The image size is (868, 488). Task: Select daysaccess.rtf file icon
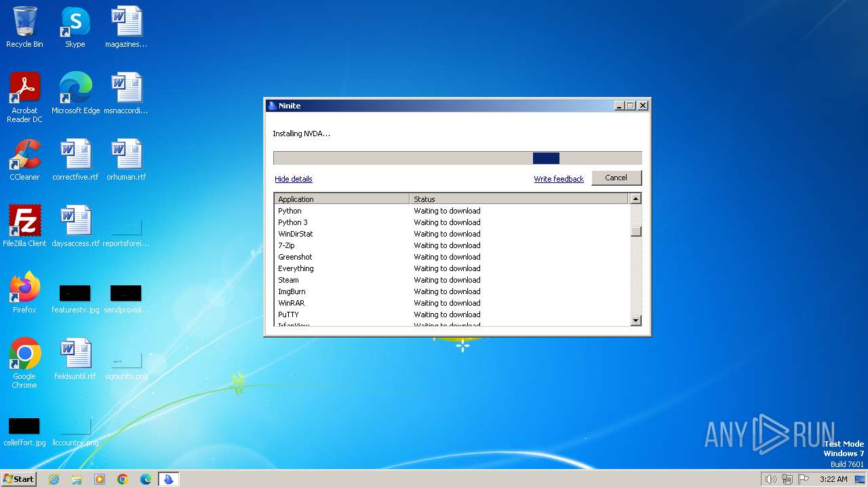pos(75,226)
